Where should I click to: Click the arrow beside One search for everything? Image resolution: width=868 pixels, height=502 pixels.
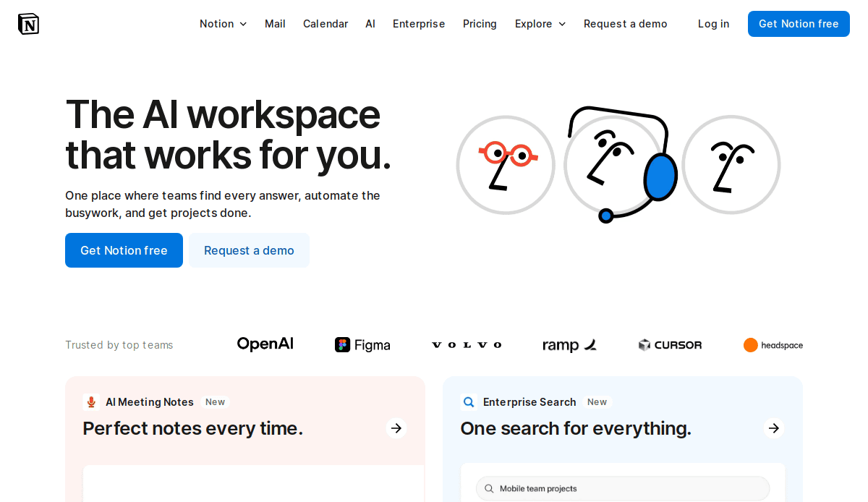(773, 427)
